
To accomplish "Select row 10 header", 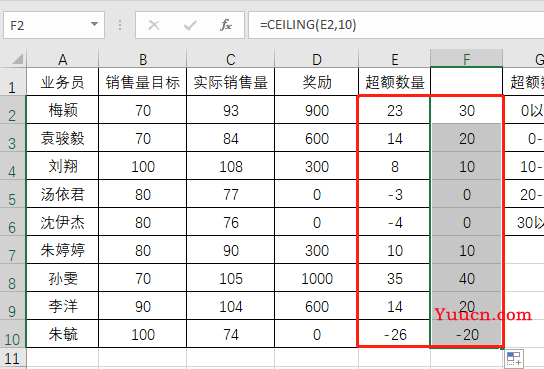I will tap(13, 334).
